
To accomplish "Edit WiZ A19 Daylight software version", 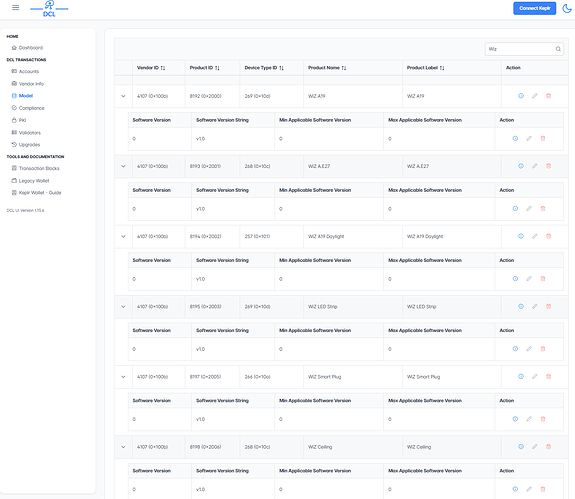I will click(x=529, y=279).
